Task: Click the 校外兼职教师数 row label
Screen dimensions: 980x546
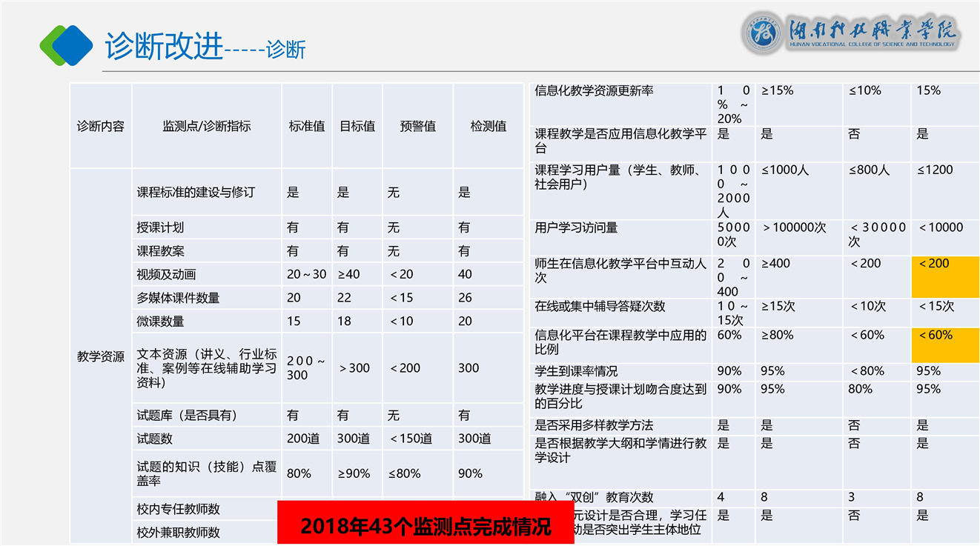Action: coord(179,532)
